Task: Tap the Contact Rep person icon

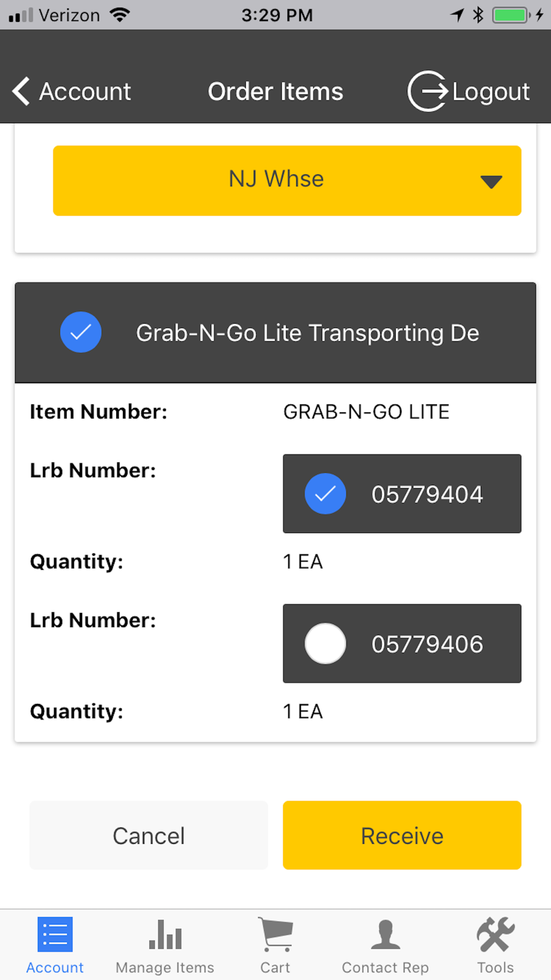Action: point(385,934)
